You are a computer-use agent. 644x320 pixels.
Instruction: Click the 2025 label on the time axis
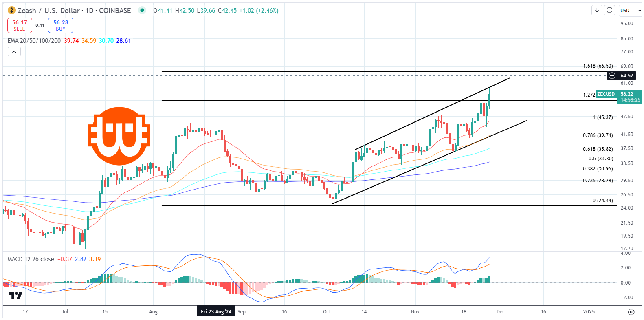(x=589, y=312)
